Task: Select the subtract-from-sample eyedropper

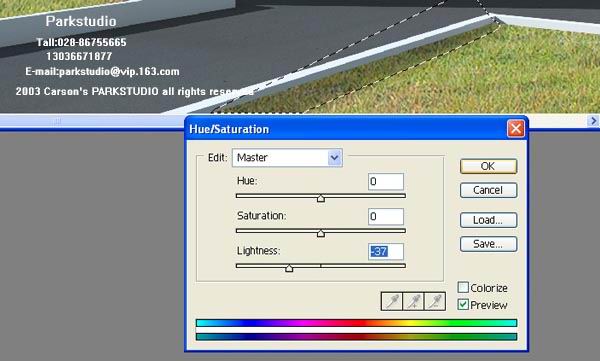Action: click(435, 301)
